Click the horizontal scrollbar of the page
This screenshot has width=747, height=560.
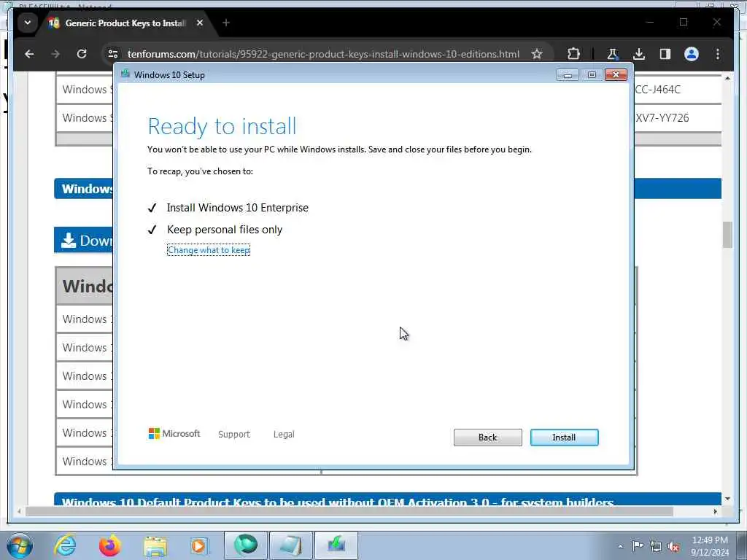[x=349, y=511]
